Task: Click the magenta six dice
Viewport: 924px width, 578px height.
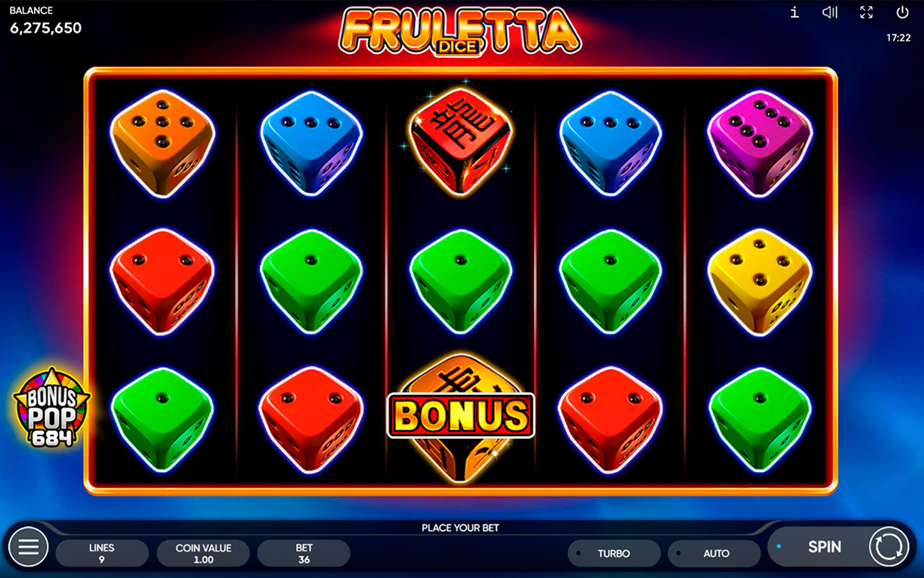Action: click(x=760, y=144)
